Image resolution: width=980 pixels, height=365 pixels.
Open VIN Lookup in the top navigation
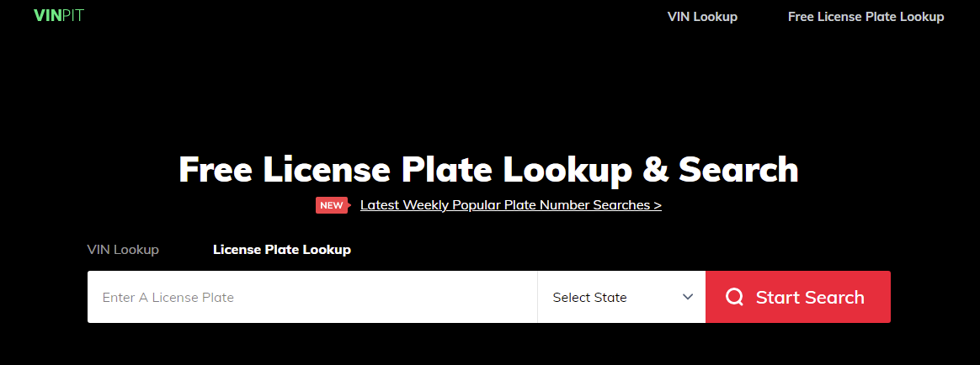[702, 17]
